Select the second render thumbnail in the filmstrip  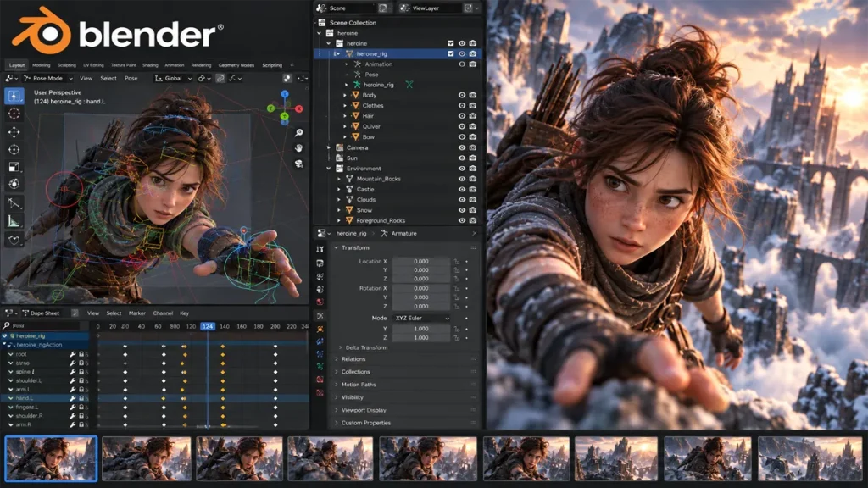pyautogui.click(x=146, y=458)
